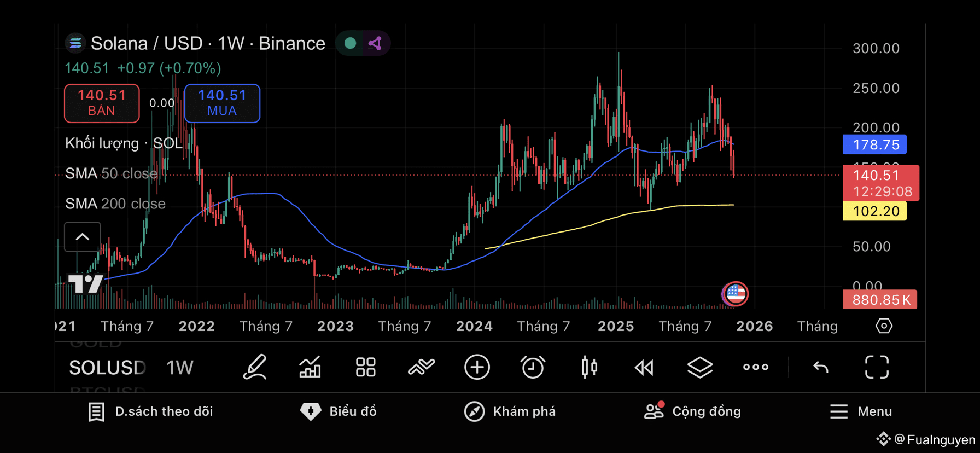Tap the green market status dot

pyautogui.click(x=351, y=43)
